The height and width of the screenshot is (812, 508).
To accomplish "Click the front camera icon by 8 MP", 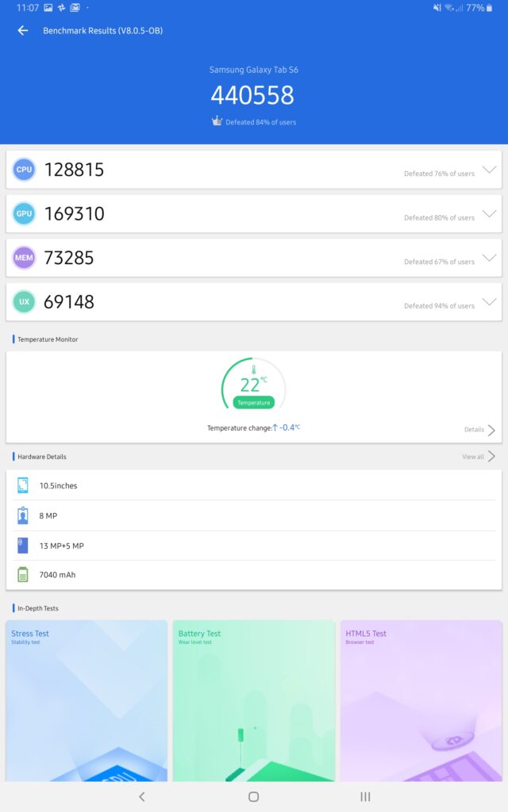I will [23, 515].
